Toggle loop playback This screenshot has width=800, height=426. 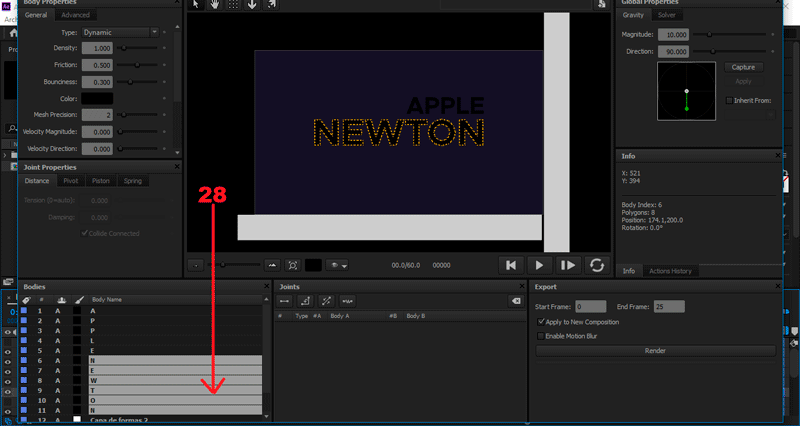(x=597, y=265)
